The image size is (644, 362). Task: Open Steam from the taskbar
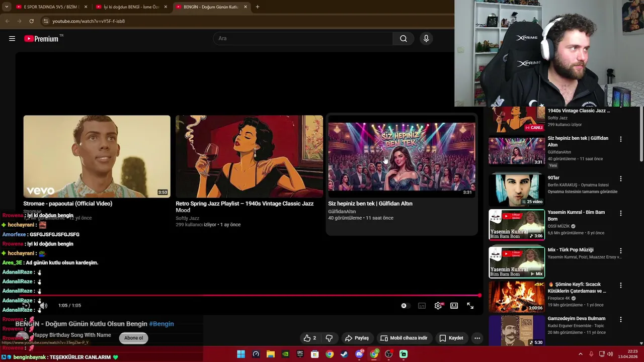[344, 354]
